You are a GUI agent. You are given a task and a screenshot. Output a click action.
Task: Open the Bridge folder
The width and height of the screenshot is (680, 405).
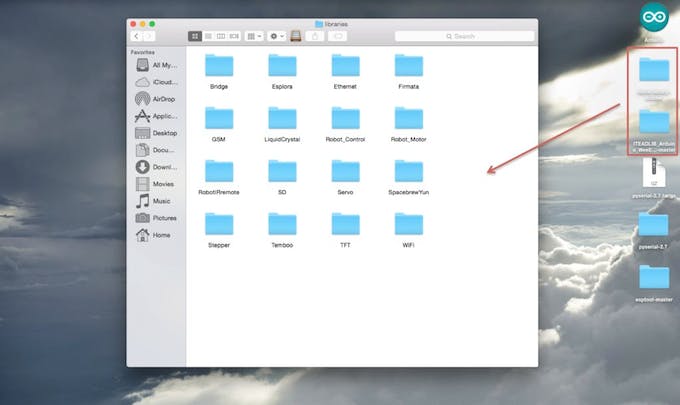pyautogui.click(x=219, y=66)
